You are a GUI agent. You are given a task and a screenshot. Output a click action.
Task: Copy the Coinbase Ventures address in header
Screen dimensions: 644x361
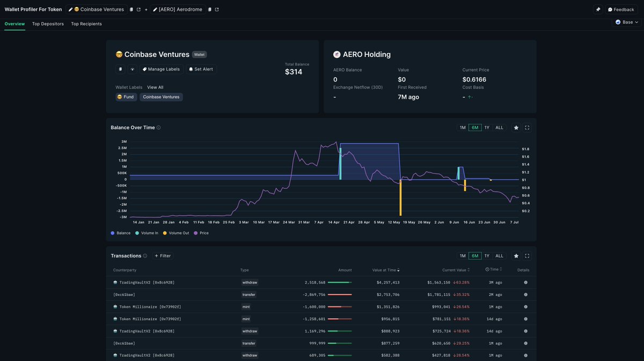(131, 10)
